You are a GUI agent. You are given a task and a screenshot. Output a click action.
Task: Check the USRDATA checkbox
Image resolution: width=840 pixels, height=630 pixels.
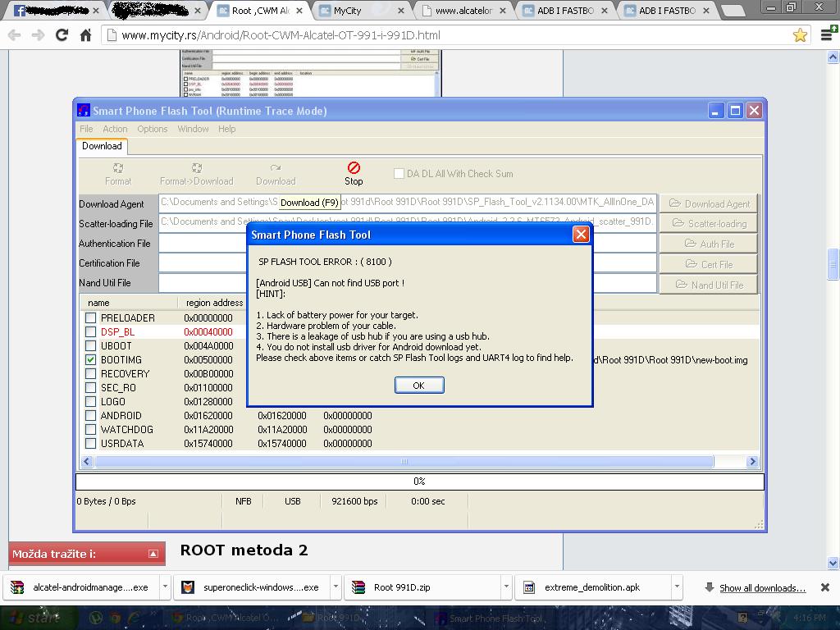90,443
